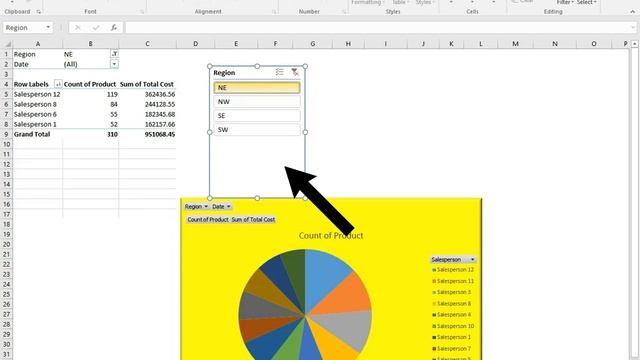Open the Name Box dropdown arrow
Viewport: 640px width, 360px height.
pyautogui.click(x=48, y=28)
